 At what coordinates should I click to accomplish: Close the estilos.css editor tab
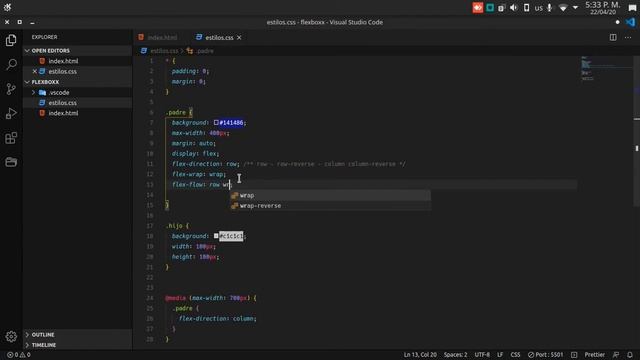[239, 38]
